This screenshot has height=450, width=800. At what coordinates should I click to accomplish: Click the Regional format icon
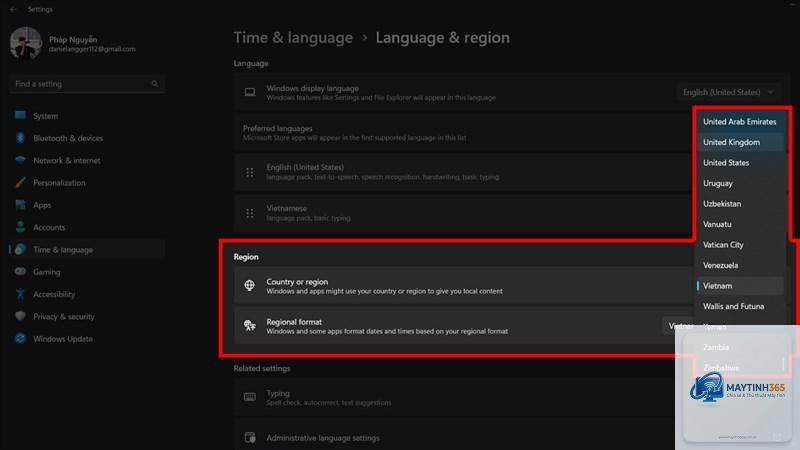[249, 326]
